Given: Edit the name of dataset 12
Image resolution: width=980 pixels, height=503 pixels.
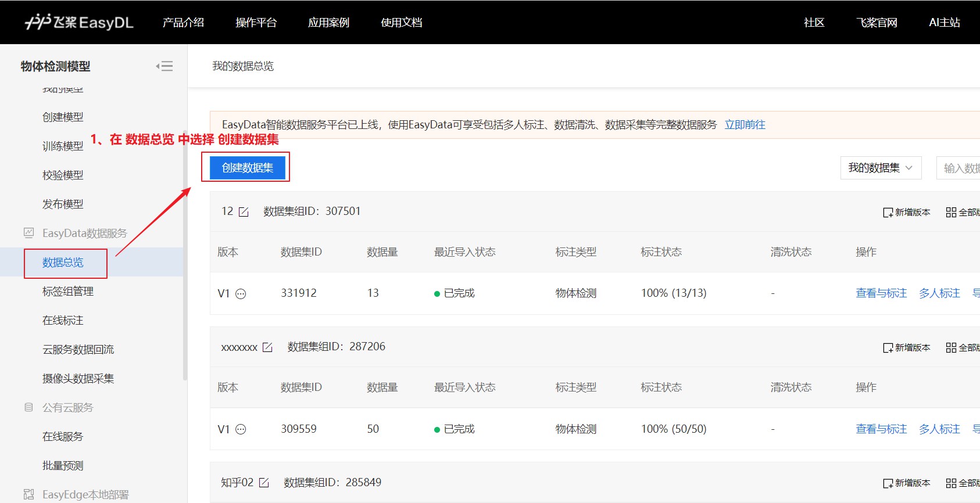Looking at the screenshot, I should pyautogui.click(x=244, y=212).
